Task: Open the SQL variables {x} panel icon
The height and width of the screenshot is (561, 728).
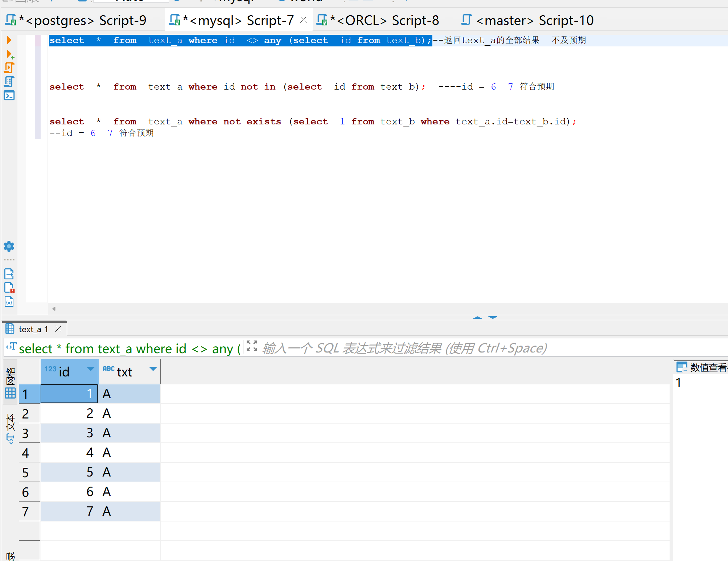Action: pyautogui.click(x=9, y=301)
